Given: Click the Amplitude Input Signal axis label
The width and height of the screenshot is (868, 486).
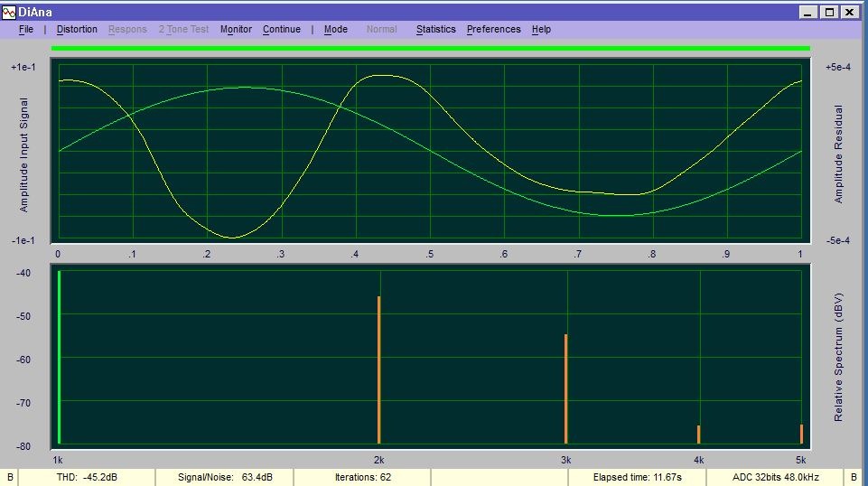Looking at the screenshot, I should pos(23,155).
